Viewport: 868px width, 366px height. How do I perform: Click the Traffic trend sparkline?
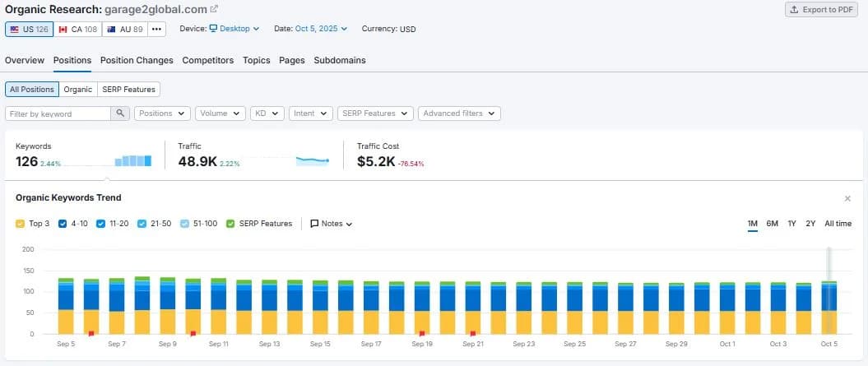point(313,161)
